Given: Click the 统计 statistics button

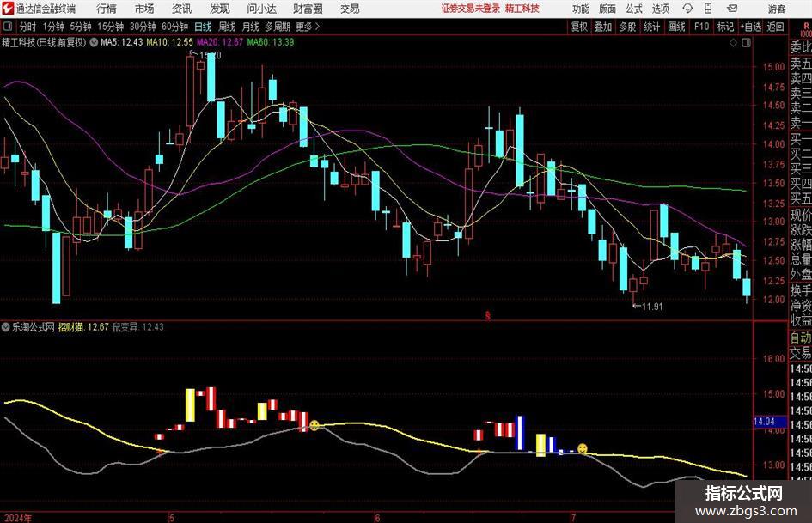Looking at the screenshot, I should tap(651, 27).
